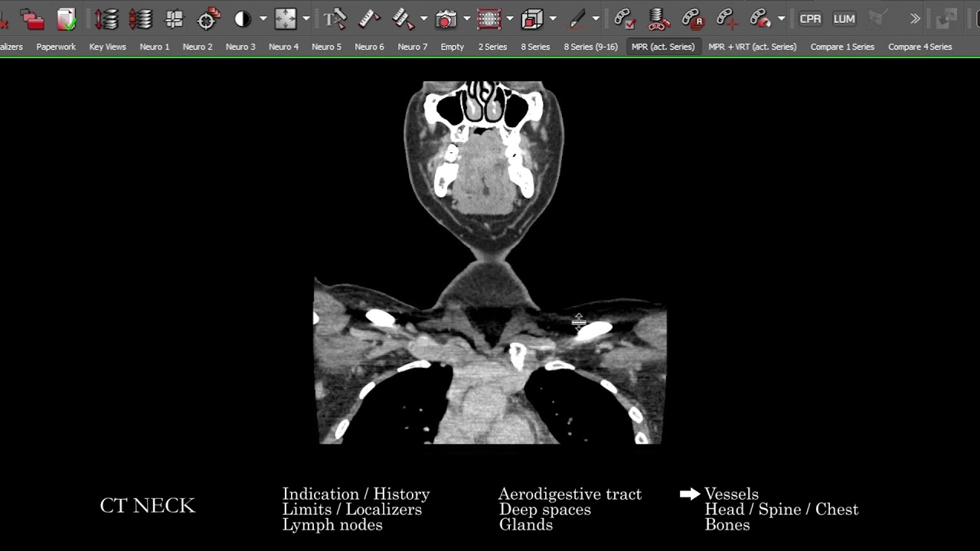
Task: Click the chain link with red plus icon
Action: 726,19
